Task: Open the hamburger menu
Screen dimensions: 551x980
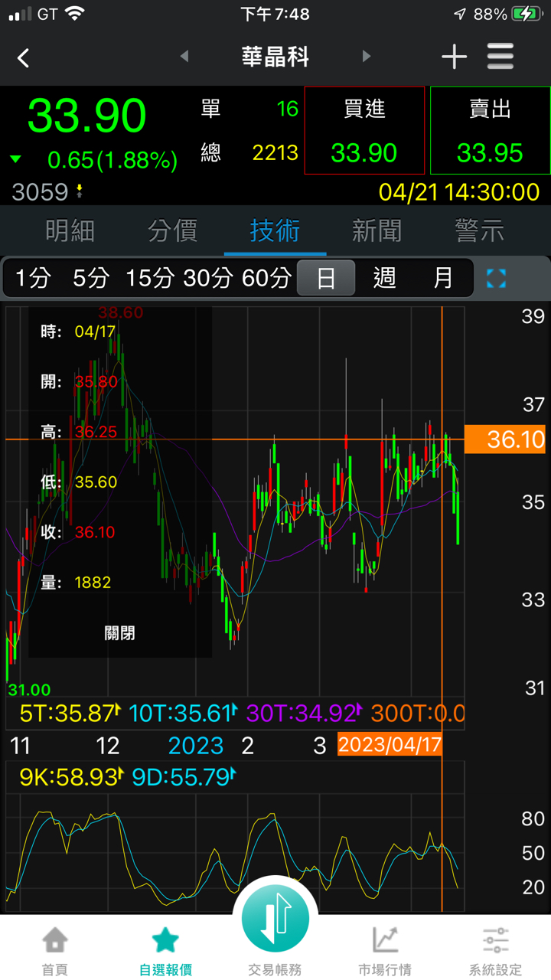Action: (500, 57)
